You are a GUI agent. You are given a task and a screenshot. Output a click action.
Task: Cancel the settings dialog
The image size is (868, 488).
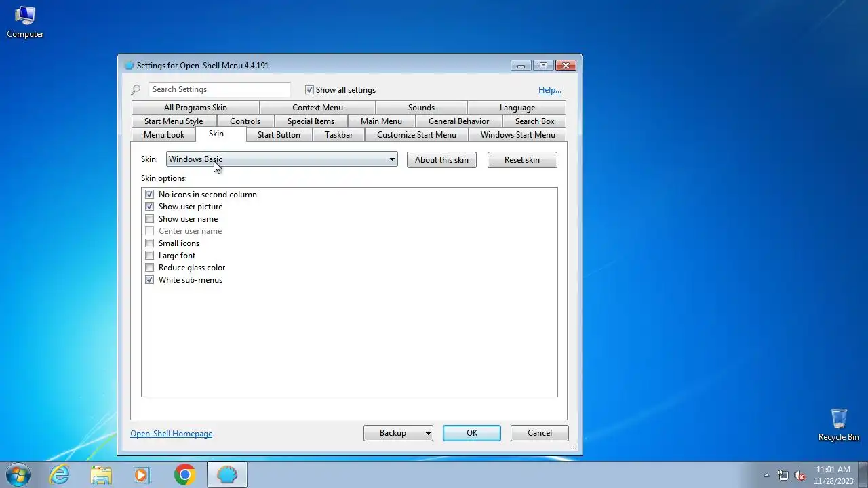pyautogui.click(x=540, y=433)
